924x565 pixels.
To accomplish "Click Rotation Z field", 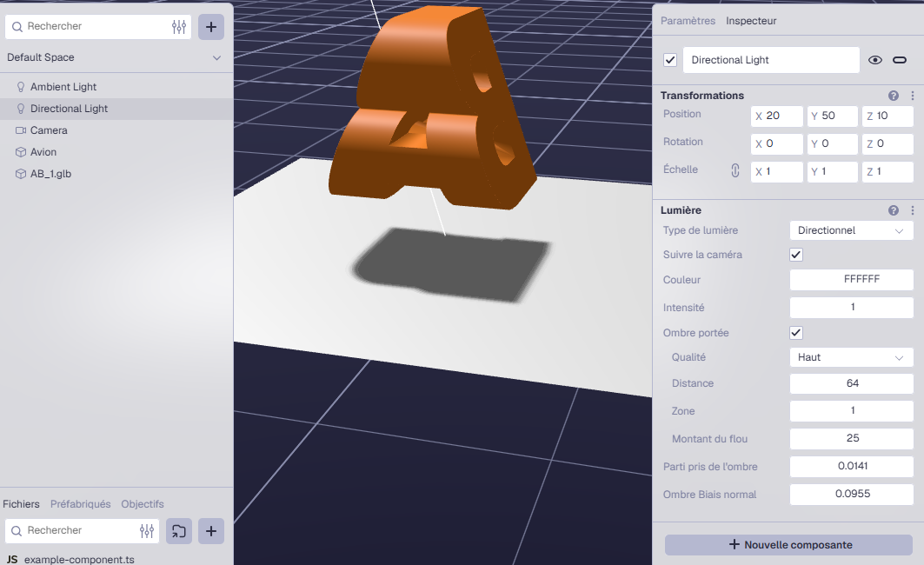I will coord(887,143).
